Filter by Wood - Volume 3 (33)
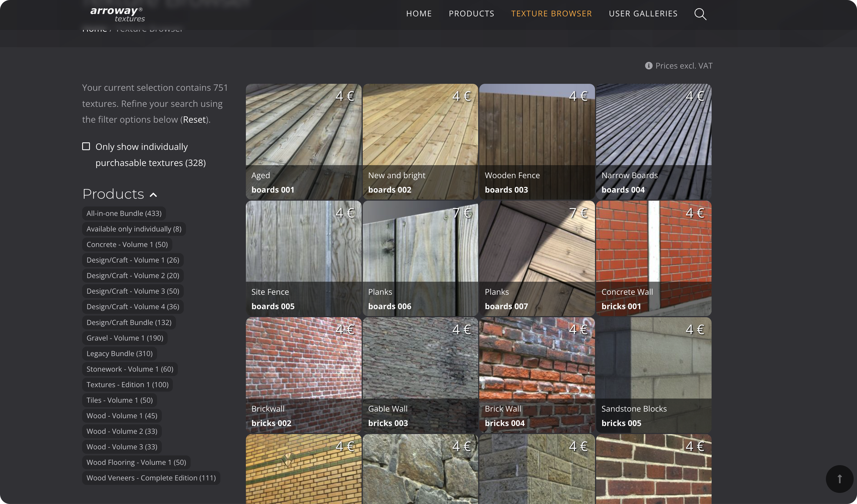The width and height of the screenshot is (857, 504). [122, 447]
